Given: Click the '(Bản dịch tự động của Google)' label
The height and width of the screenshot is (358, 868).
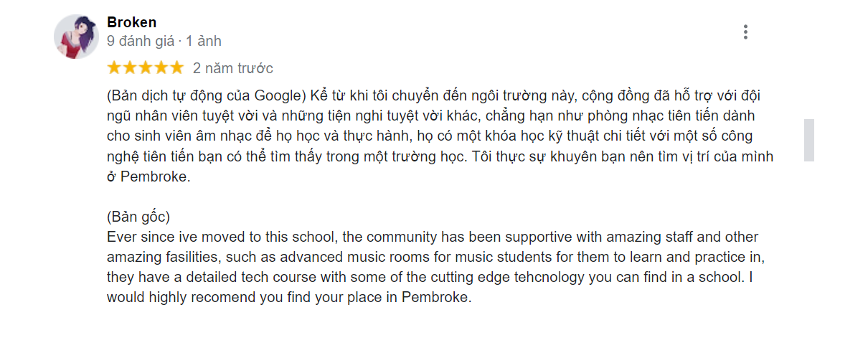Looking at the screenshot, I should coord(207,96).
